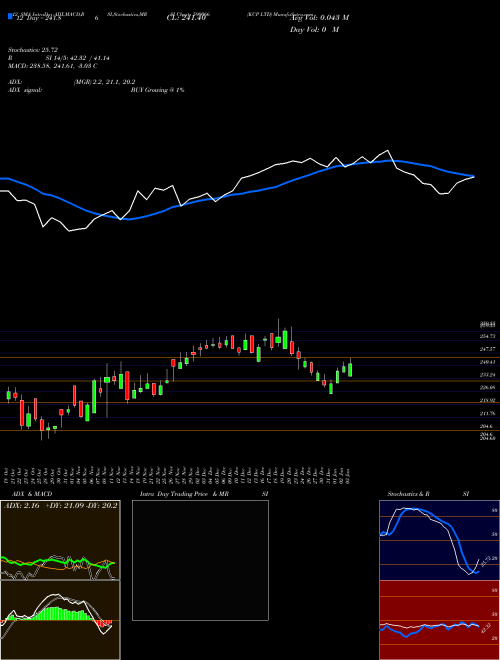Select the 'Avg Vol: 0.043 M' text

click(319, 18)
